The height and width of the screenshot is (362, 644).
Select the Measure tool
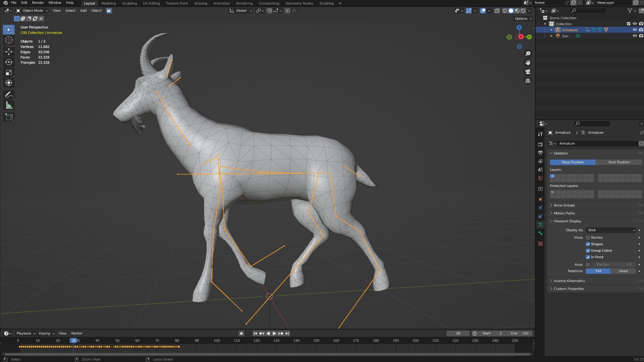(9, 106)
